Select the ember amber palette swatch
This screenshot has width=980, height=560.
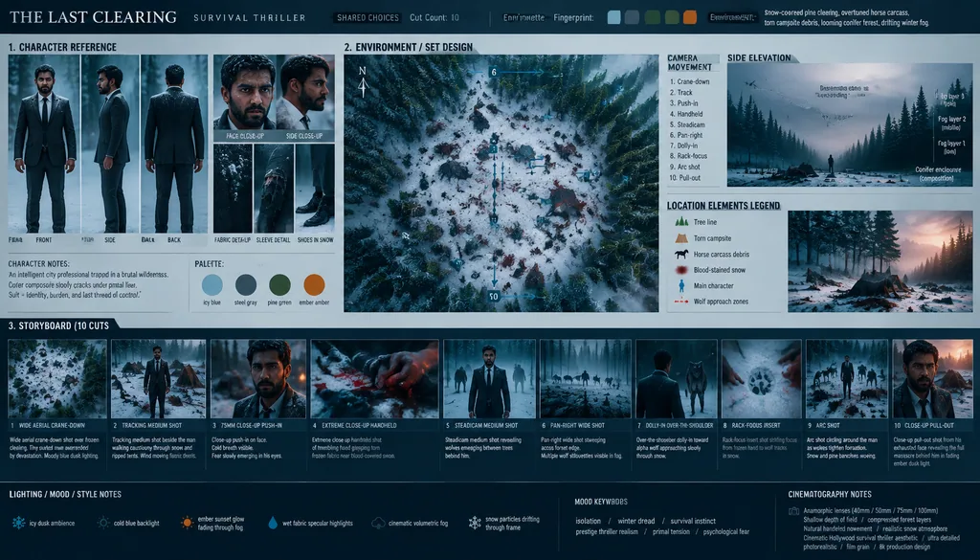314,285
